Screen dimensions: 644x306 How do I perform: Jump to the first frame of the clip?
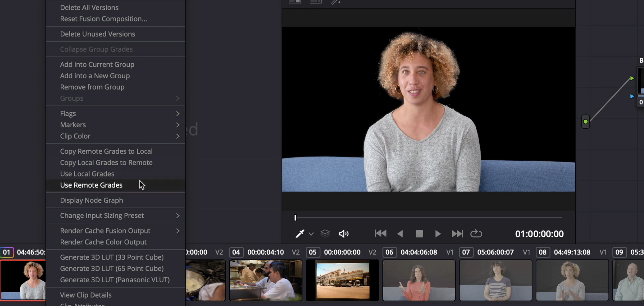[380, 234]
